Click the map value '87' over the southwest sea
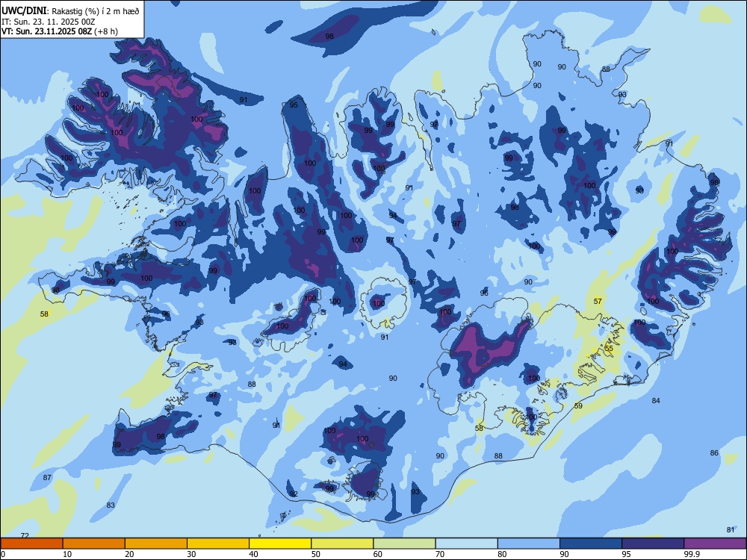This screenshot has width=747, height=560. [x=47, y=478]
